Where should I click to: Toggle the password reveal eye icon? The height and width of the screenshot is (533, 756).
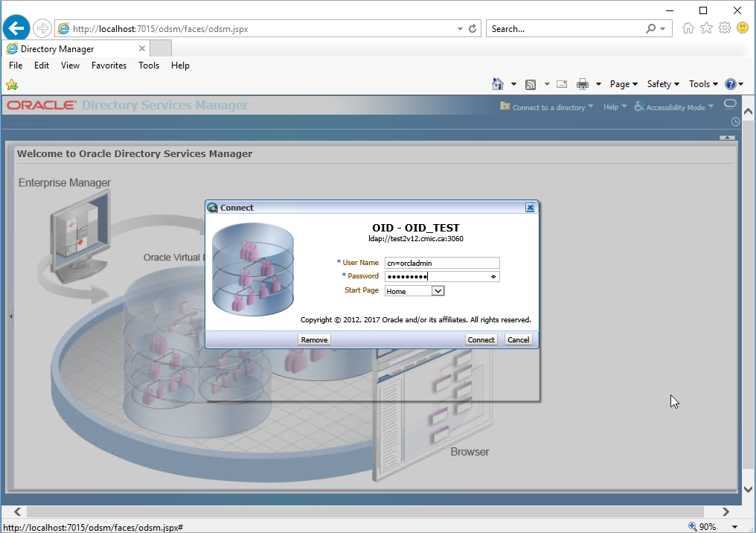click(493, 277)
